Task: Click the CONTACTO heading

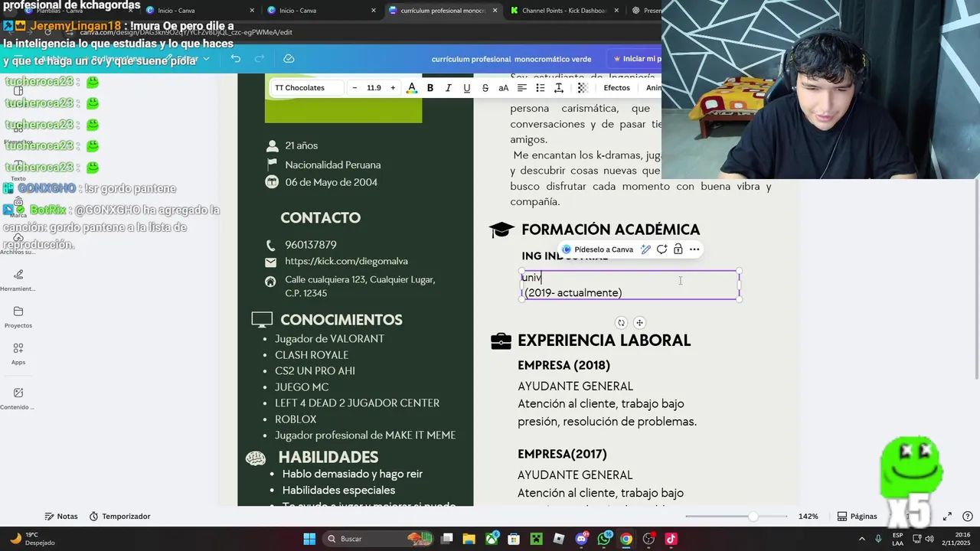Action: (x=320, y=218)
